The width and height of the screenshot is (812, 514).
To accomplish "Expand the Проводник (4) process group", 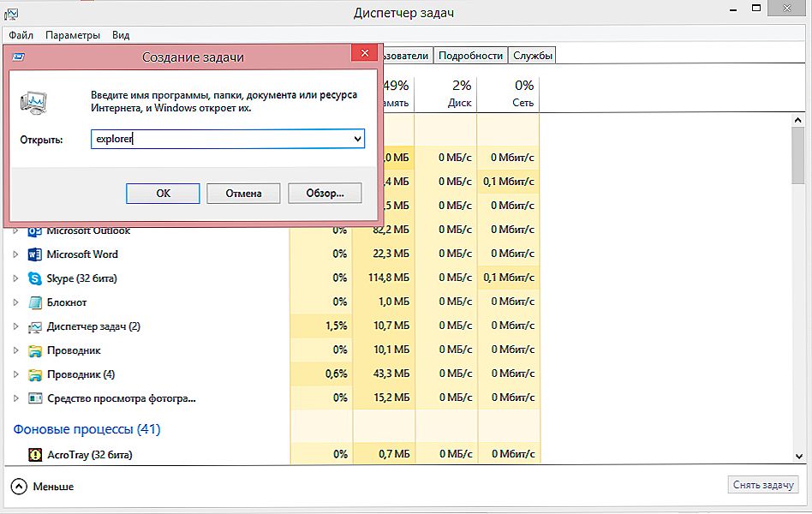I will coord(15,374).
